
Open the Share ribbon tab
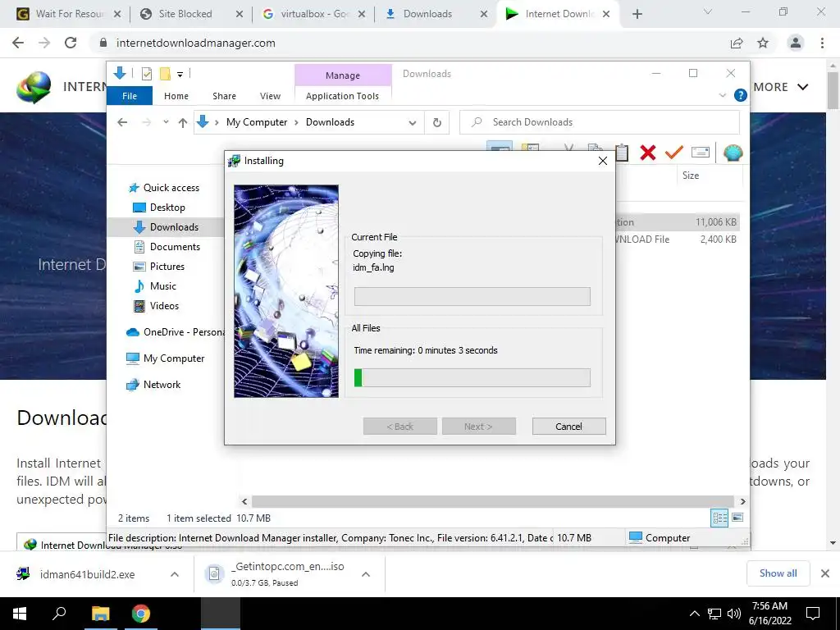(224, 96)
